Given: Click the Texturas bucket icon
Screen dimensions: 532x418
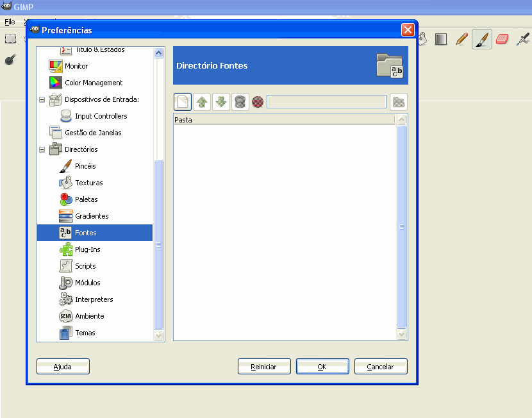Looking at the screenshot, I should [65, 183].
